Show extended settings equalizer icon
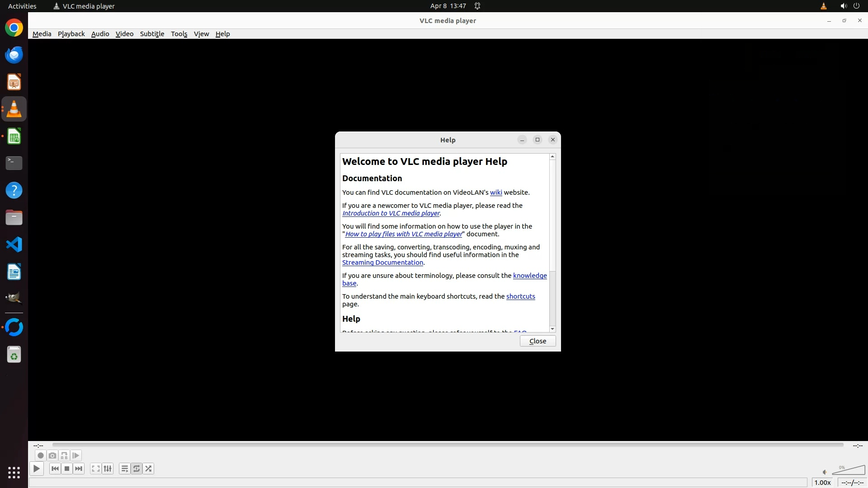868x488 pixels. pos(108,469)
